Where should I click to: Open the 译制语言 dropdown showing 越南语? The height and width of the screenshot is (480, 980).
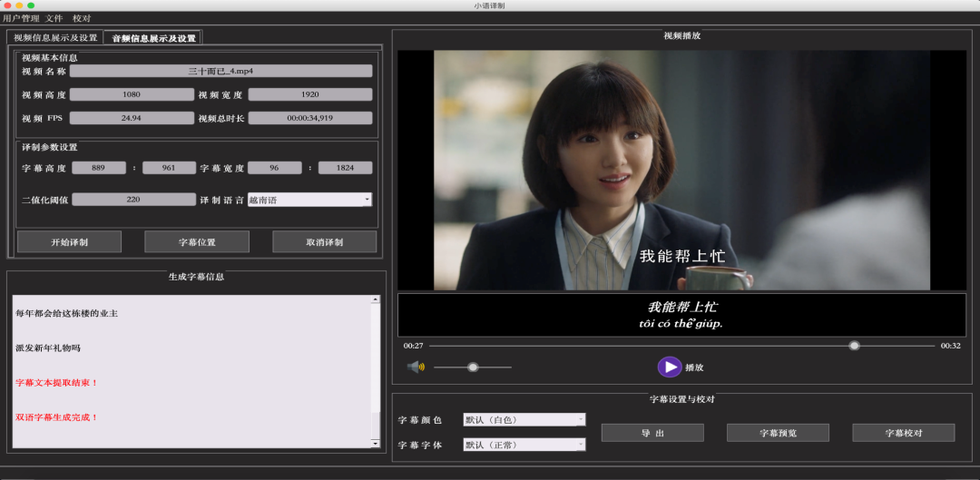[310, 200]
